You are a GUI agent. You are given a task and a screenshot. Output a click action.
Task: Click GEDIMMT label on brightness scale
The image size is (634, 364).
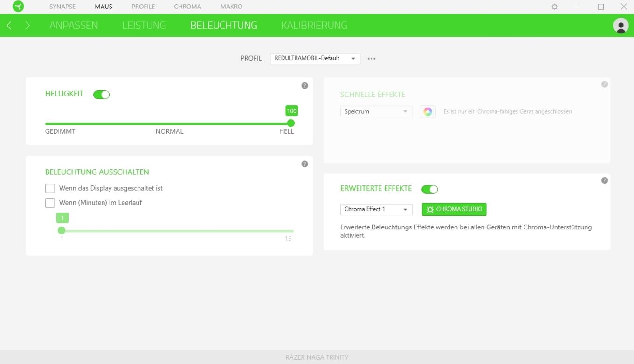(x=60, y=131)
